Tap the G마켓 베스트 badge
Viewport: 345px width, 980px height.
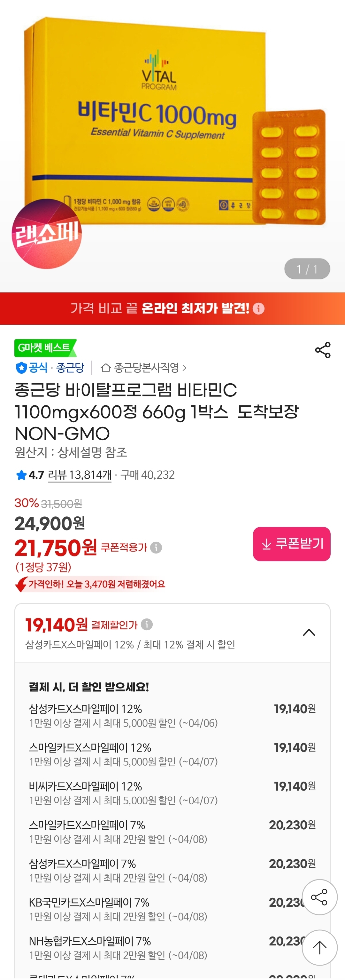pyautogui.click(x=45, y=348)
